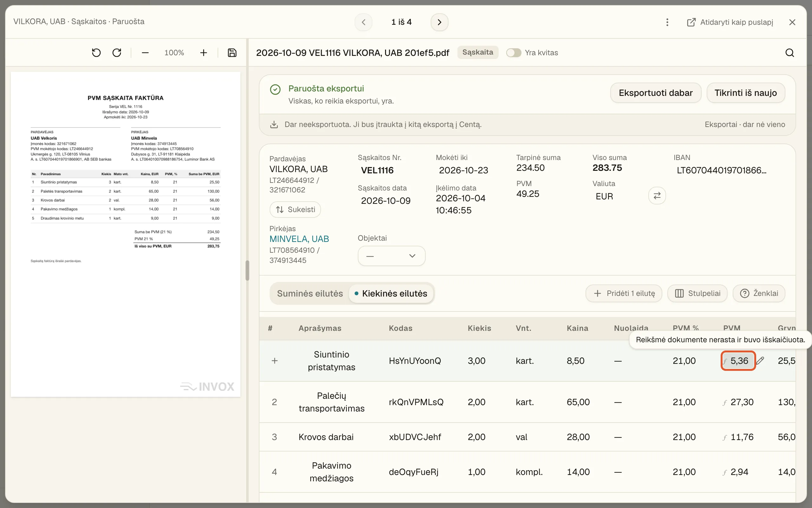Open invoice via Atidaryti kaip puslapį

[x=730, y=22]
